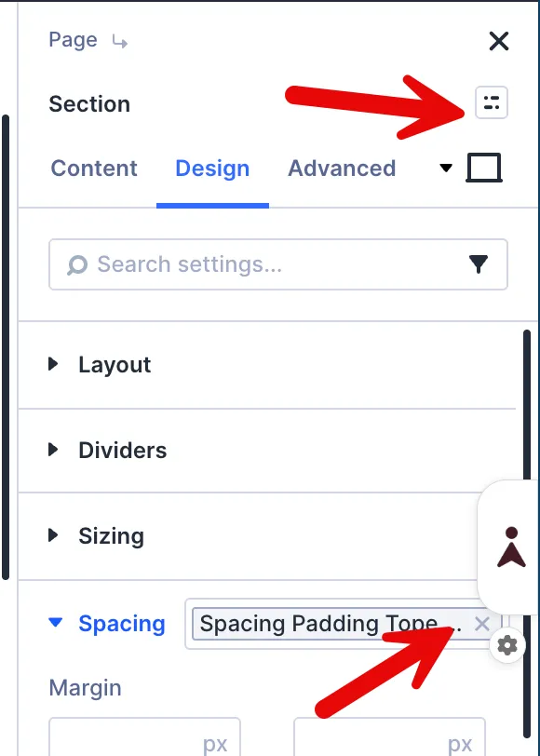540x756 pixels.
Task: Click the magnifying glass search icon
Action: (x=74, y=264)
